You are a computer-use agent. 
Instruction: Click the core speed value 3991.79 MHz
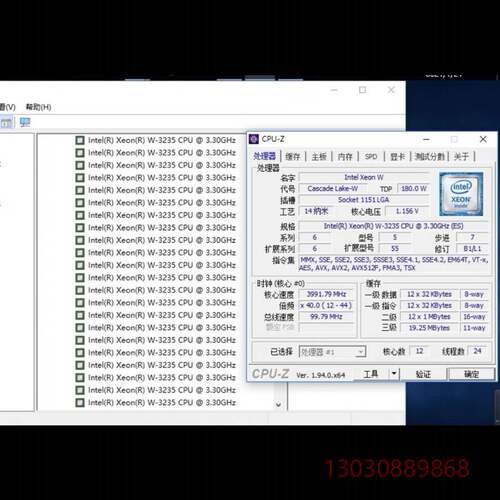[326, 294]
